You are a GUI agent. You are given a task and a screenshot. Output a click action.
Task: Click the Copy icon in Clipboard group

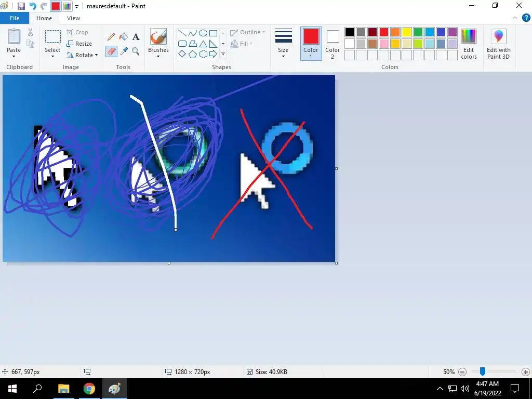click(x=30, y=44)
